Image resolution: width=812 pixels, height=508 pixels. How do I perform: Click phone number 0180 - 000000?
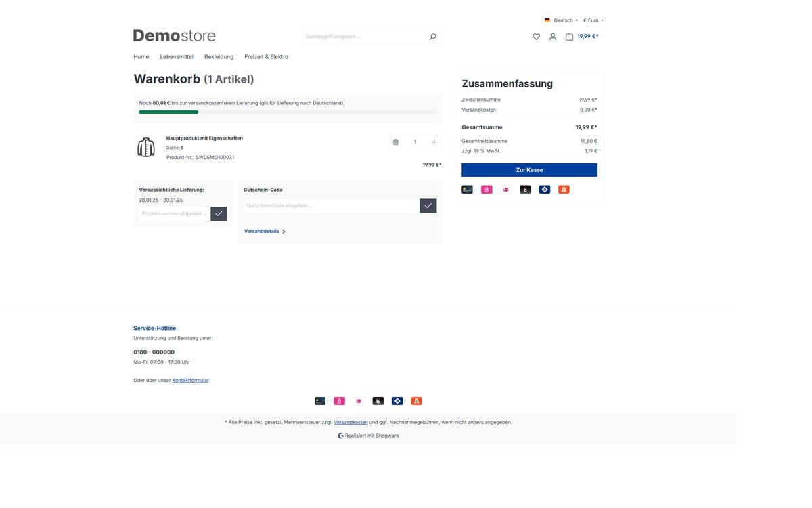tap(154, 352)
